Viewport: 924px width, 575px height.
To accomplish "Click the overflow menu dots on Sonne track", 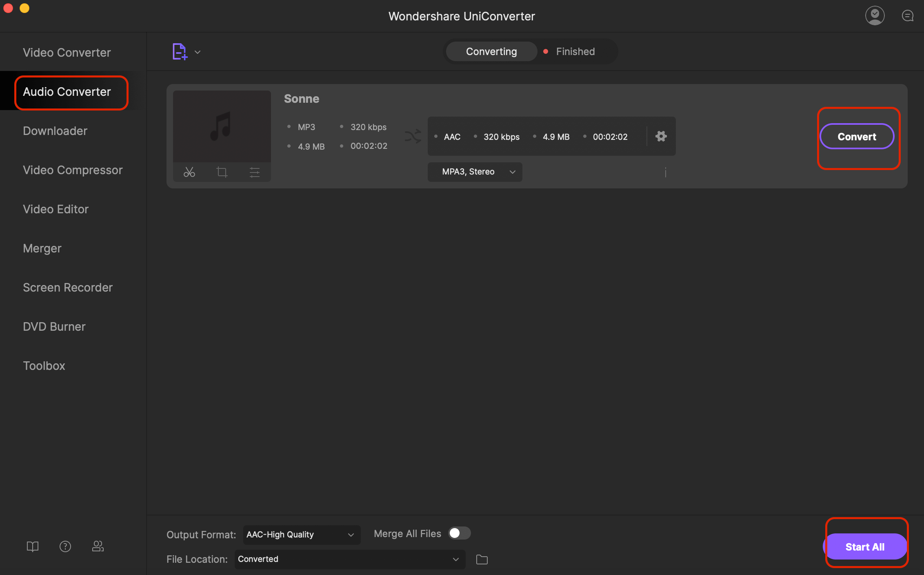I will [x=665, y=172].
